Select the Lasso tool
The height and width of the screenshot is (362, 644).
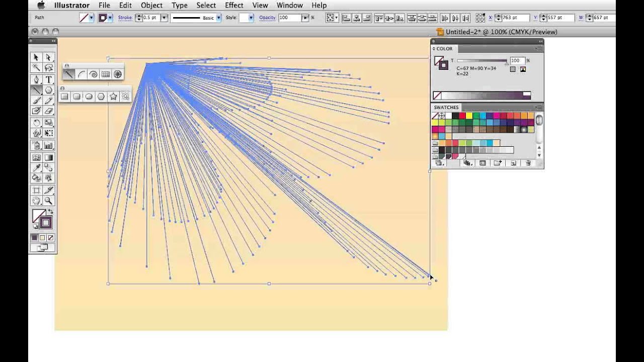point(48,67)
